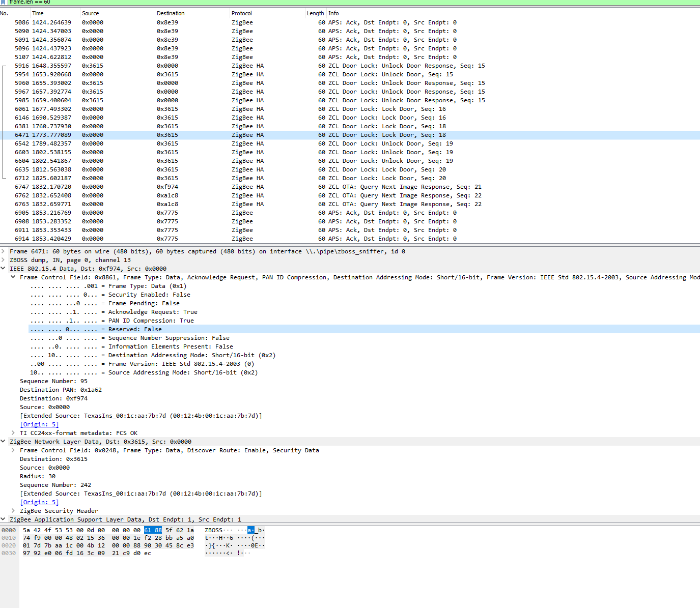Collapse the Frame Control Field 0x8861 subtree
Image resolution: width=700 pixels, height=608 pixels.
coord(13,277)
